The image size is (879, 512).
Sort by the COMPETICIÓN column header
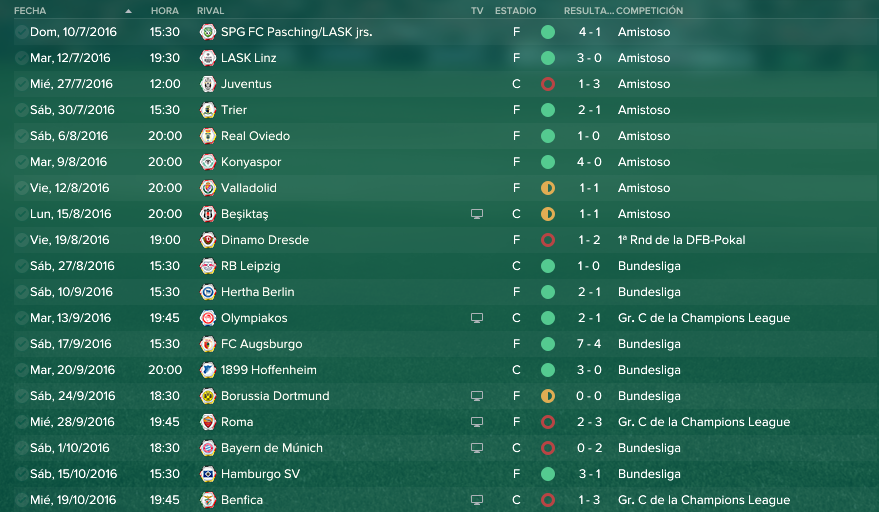(649, 11)
